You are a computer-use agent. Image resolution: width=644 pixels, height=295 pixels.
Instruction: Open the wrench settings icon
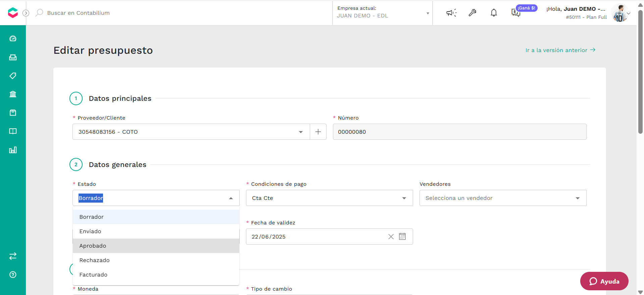coord(473,13)
